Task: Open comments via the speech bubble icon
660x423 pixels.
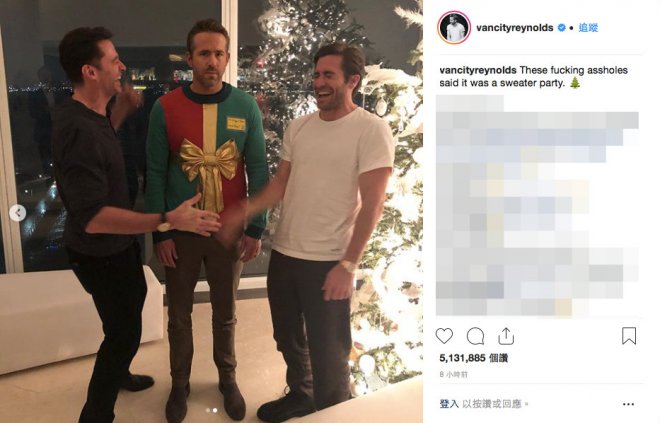Action: [x=475, y=336]
